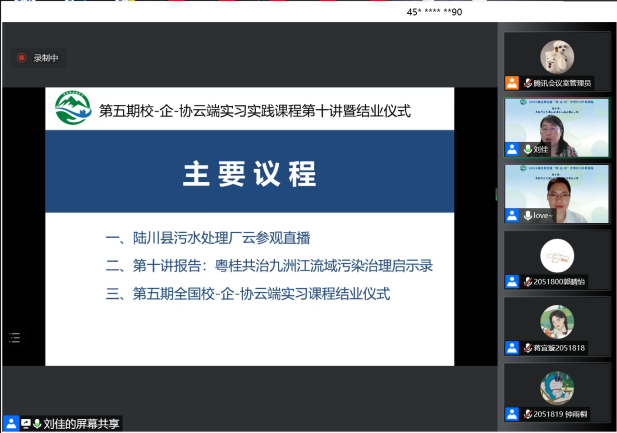Click the green microphone icon in 刘佳的屏幕共享 label
The width and height of the screenshot is (617, 433).
tap(38, 424)
